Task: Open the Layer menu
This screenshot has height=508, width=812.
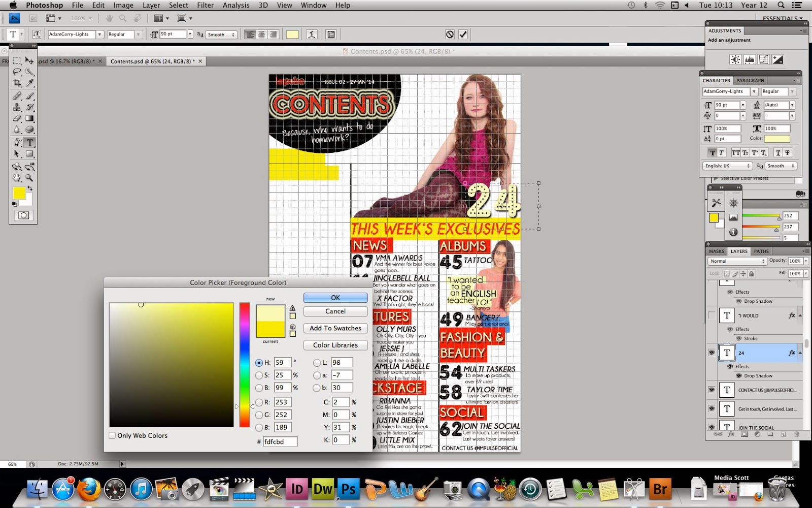Action: point(151,5)
